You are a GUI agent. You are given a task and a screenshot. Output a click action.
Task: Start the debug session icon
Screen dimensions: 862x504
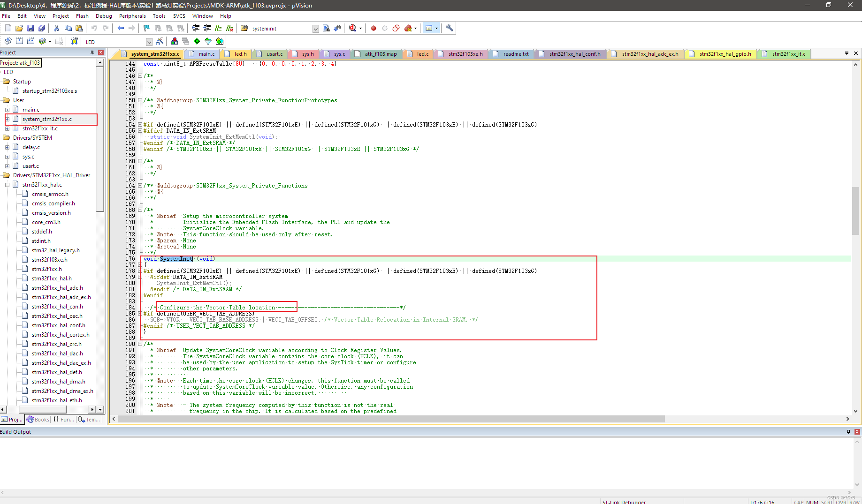click(353, 28)
